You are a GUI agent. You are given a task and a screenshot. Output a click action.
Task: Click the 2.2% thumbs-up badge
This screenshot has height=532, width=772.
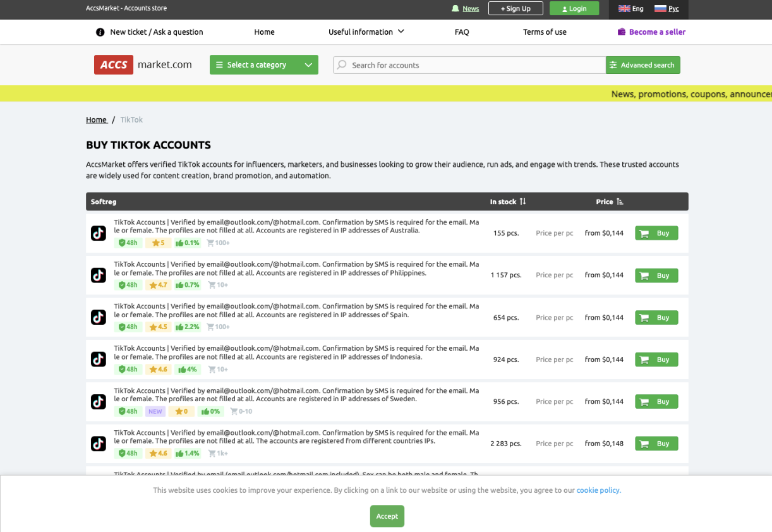click(x=188, y=327)
